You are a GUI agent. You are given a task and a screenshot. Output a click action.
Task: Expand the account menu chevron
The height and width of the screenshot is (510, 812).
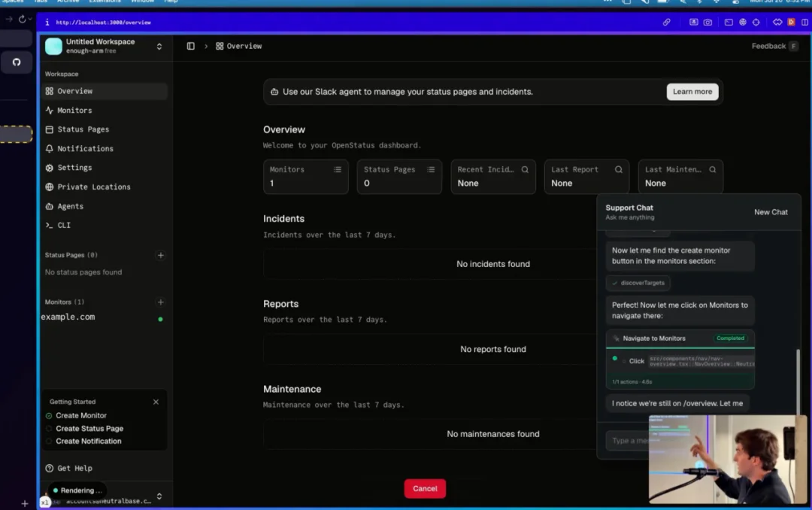click(x=159, y=496)
